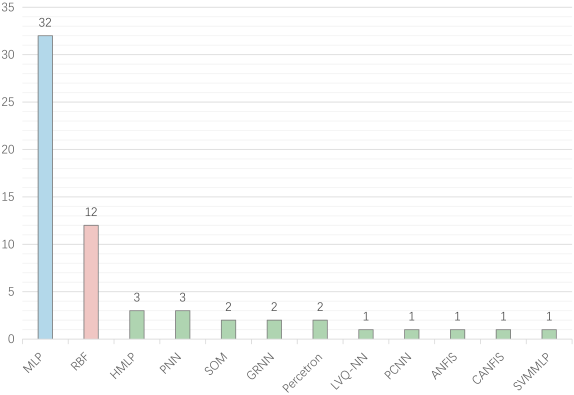
Task: Select the PCNN bar
Action: click(411, 334)
